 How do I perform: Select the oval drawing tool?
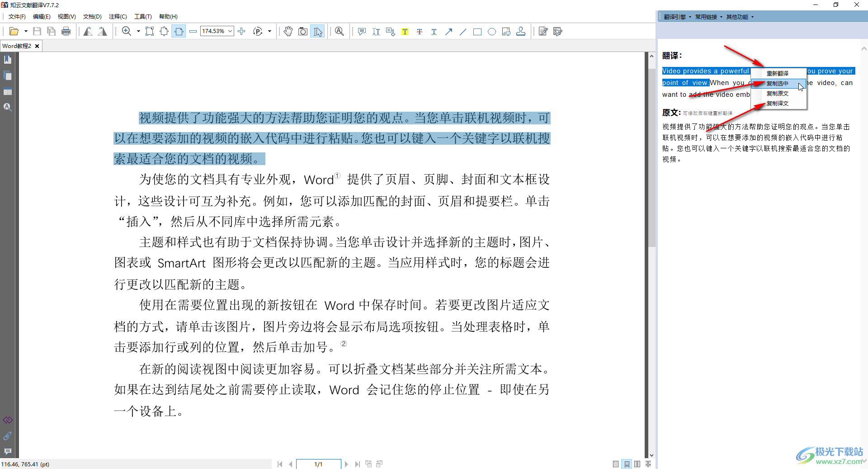(492, 32)
